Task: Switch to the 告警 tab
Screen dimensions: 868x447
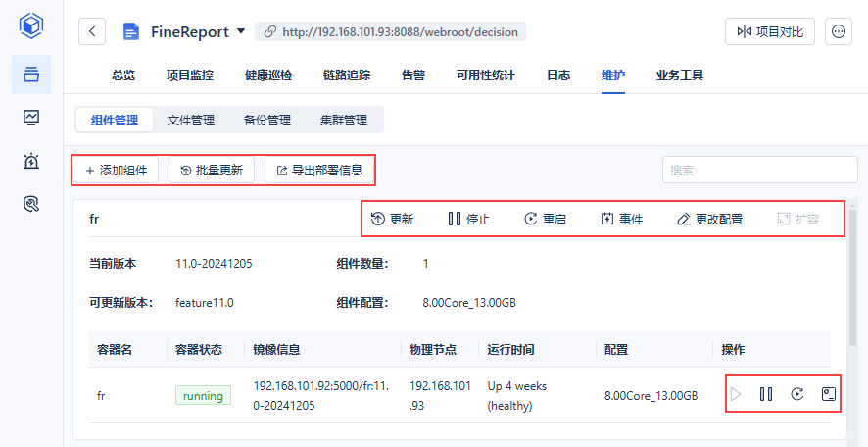Action: click(413, 75)
